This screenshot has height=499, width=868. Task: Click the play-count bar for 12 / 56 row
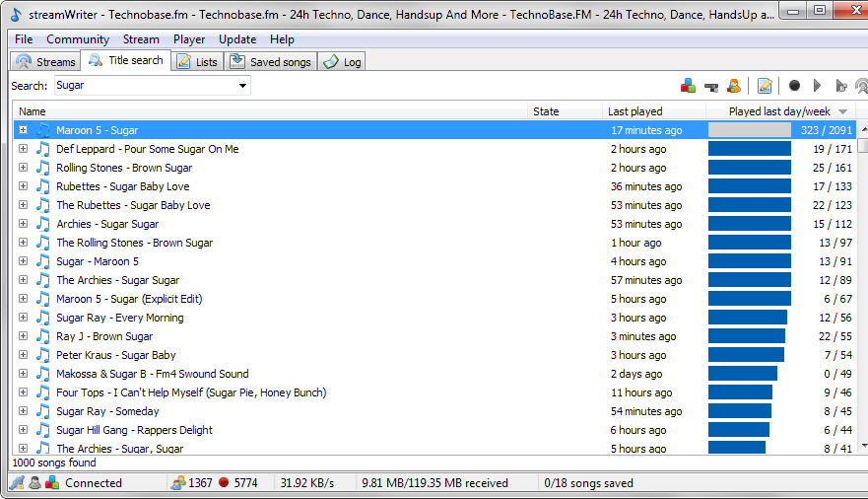point(748,318)
